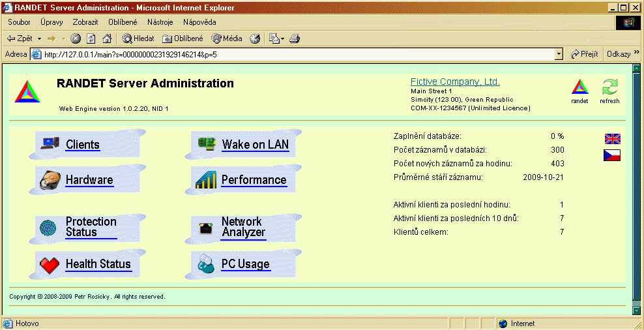Viewport: 644px width, 330px height.
Task: Expand the Odkazy links chevron
Action: (x=637, y=52)
